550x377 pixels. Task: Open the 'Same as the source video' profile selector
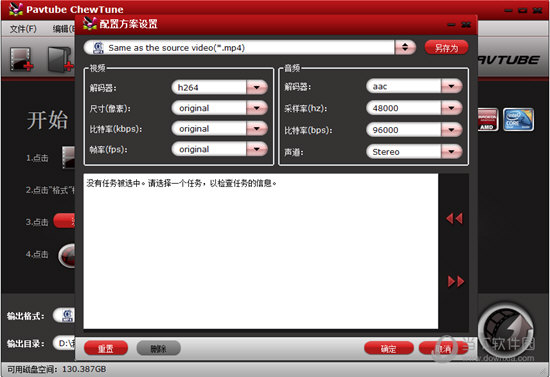coord(250,47)
